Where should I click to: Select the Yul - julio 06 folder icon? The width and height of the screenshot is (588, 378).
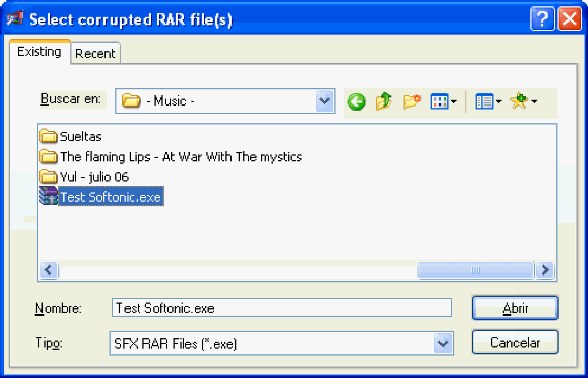point(48,177)
